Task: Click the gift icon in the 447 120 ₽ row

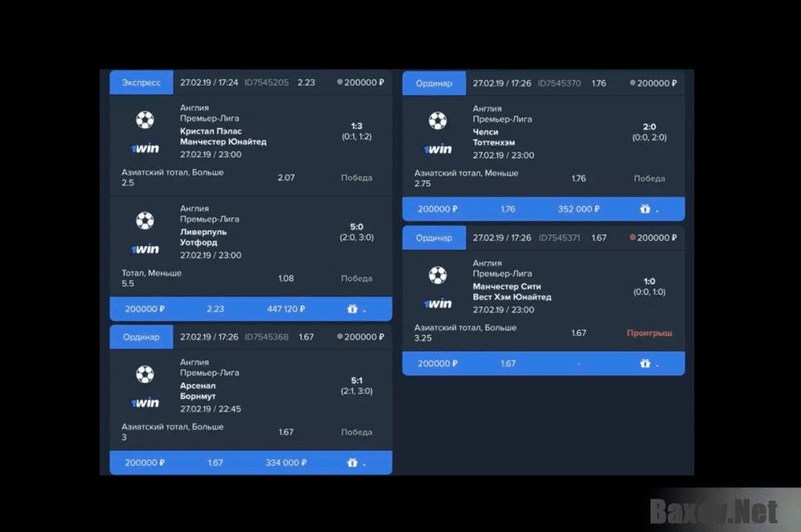Action: [353, 309]
